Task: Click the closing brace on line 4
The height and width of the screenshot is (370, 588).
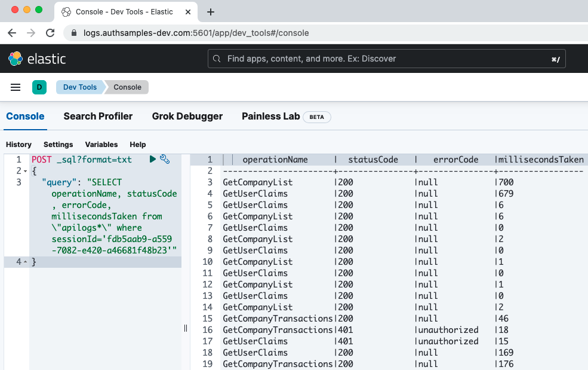Action: point(34,261)
